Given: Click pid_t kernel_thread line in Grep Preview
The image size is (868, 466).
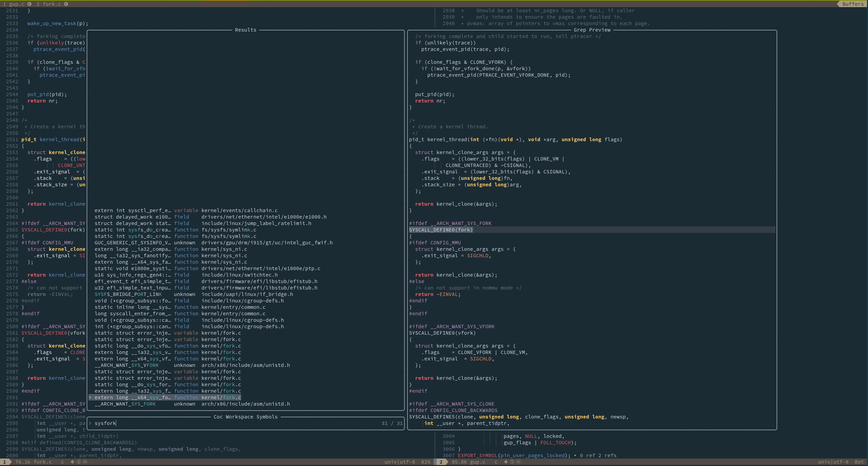Looking at the screenshot, I should (x=516, y=139).
